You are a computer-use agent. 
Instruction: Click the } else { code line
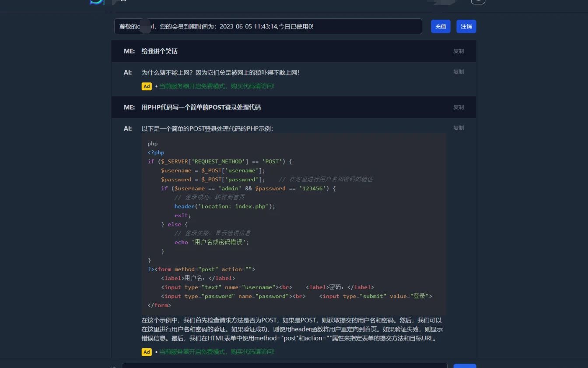pyautogui.click(x=174, y=224)
